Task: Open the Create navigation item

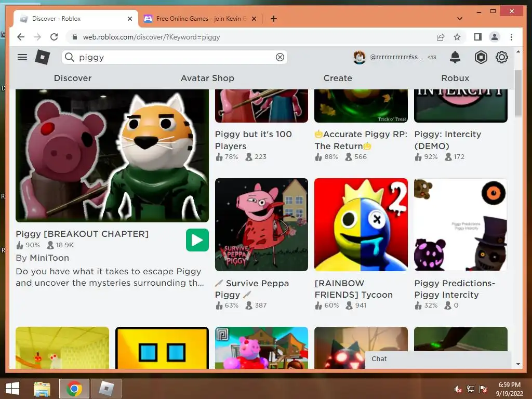Action: coord(338,78)
